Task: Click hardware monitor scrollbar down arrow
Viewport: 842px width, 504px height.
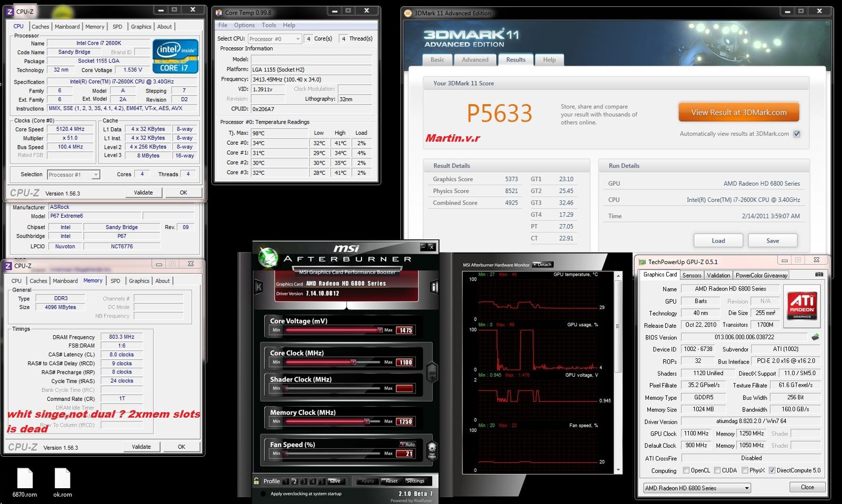Action: point(618,470)
